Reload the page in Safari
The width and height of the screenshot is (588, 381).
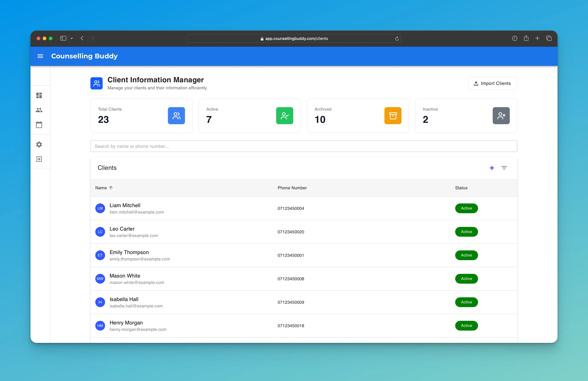coord(397,39)
